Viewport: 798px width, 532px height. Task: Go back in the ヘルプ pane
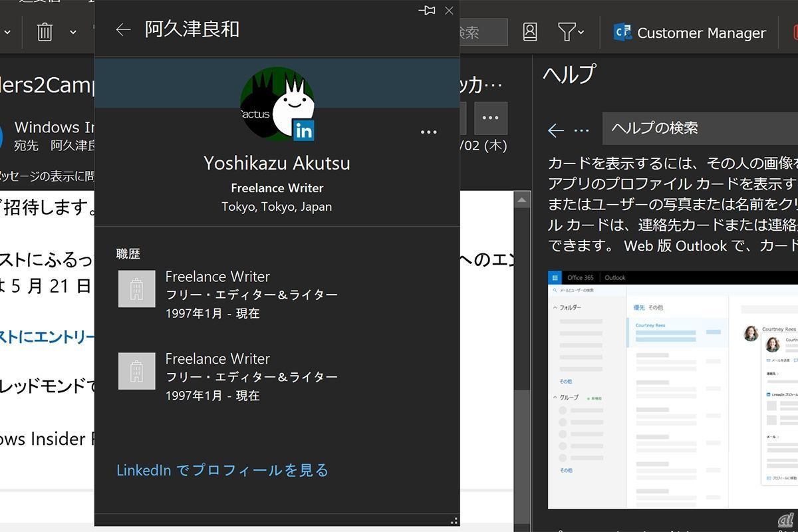(x=556, y=130)
